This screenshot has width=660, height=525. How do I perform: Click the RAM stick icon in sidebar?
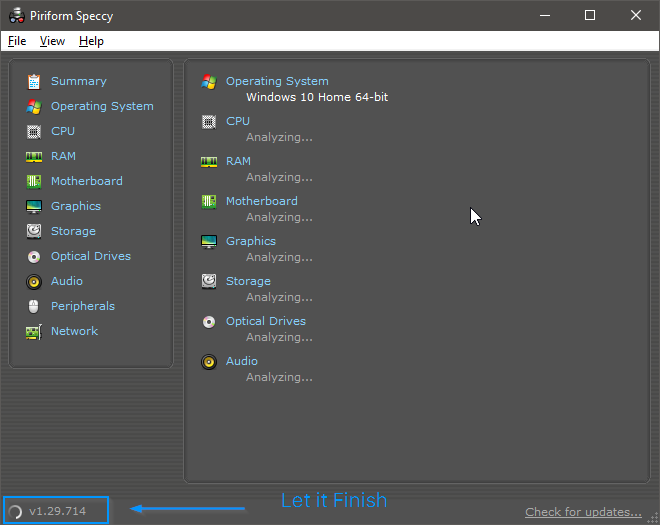click(34, 157)
